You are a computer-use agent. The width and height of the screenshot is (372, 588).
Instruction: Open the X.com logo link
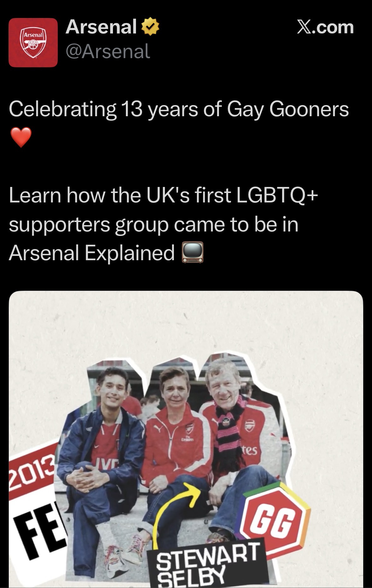coord(326,27)
